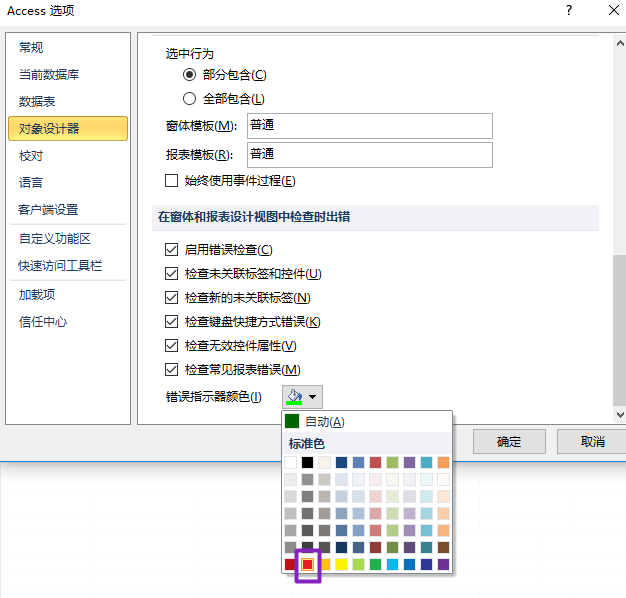Click the 报表模板 text field
Image resolution: width=626 pixels, height=598 pixels.
pyautogui.click(x=370, y=155)
